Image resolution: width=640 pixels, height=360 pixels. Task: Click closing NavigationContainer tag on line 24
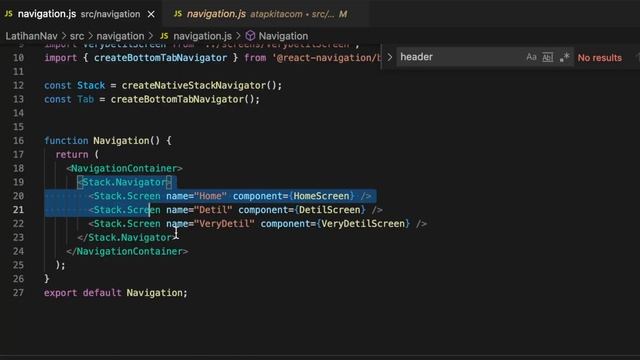(127, 251)
